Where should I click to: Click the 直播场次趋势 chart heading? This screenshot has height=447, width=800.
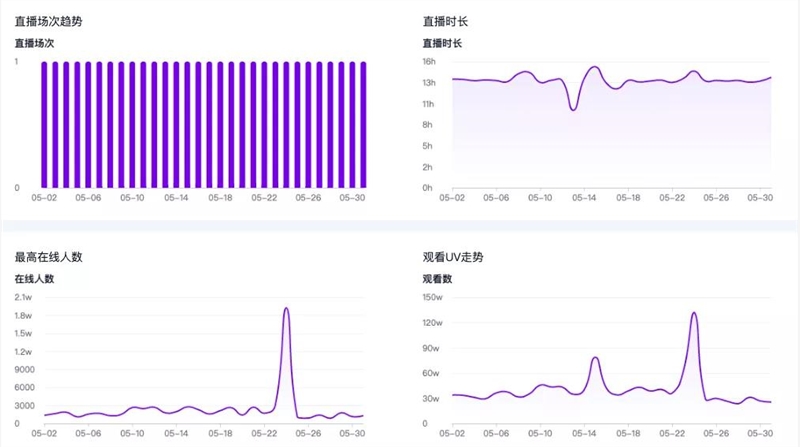click(x=48, y=21)
